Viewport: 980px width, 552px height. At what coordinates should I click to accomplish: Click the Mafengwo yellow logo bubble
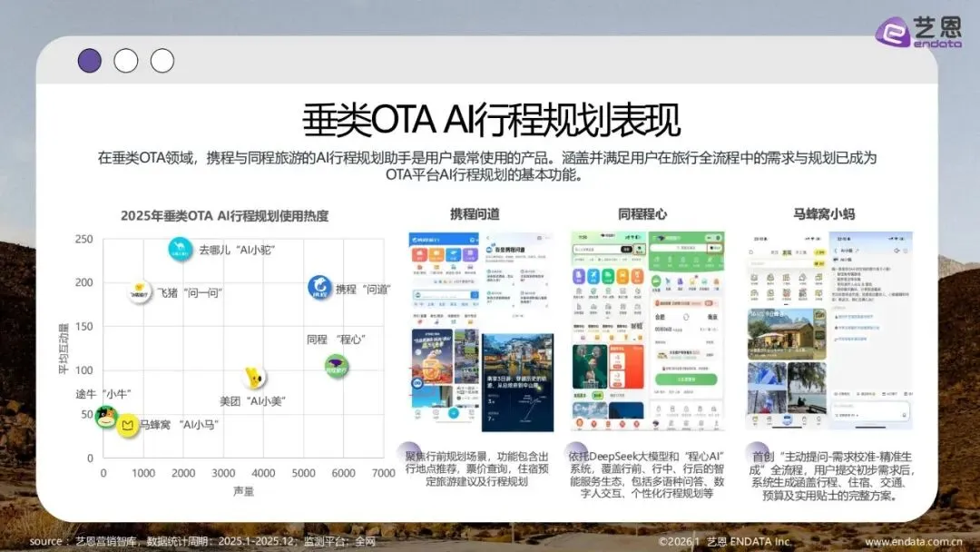[128, 425]
